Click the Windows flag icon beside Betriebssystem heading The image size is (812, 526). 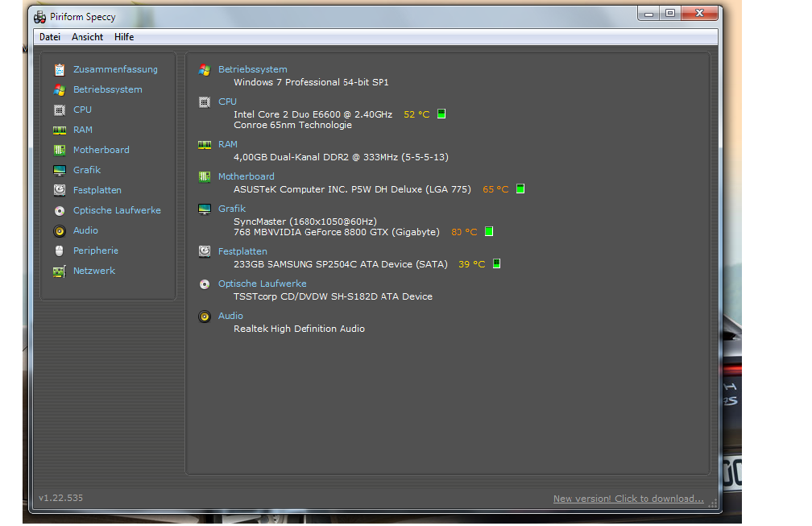coord(205,70)
